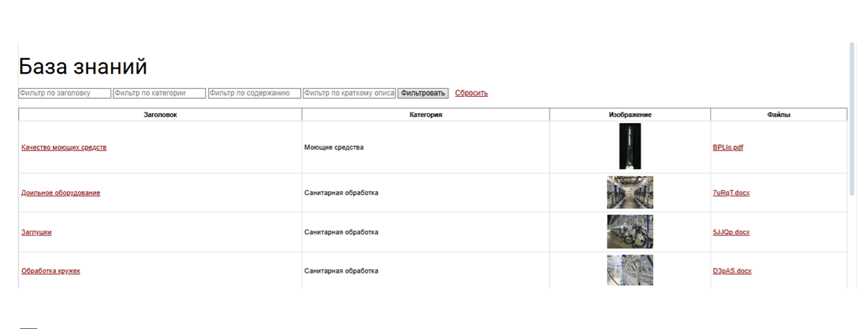Screen dimensions: 868x329
Task: Click 'Санитарная обработка' in Обработка кружек row
Action: [x=341, y=271]
